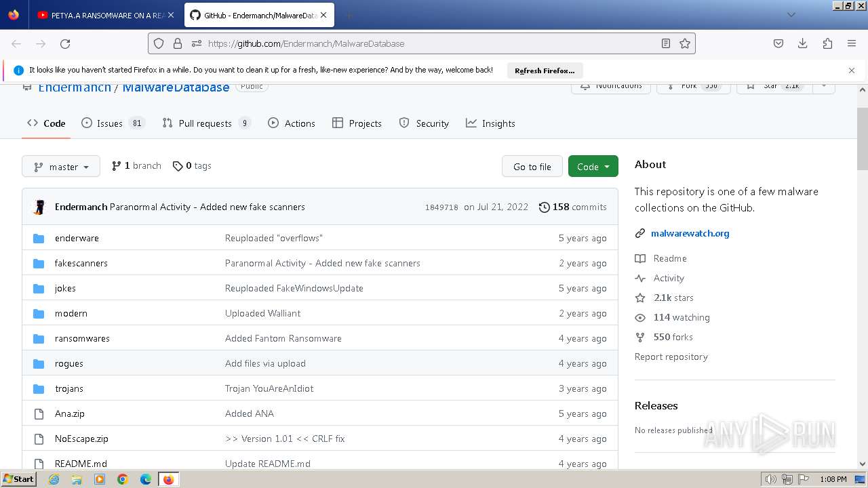Expand the master branch dropdown
This screenshot has width=868, height=488.
(x=61, y=167)
